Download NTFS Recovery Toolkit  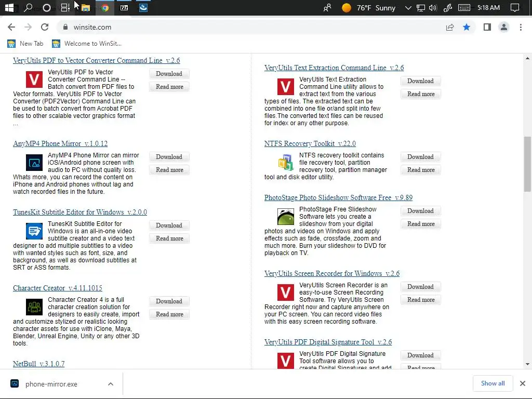click(x=420, y=157)
